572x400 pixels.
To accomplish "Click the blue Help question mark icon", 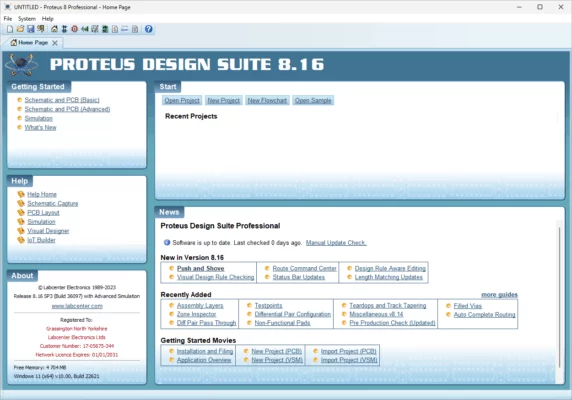I will point(148,29).
